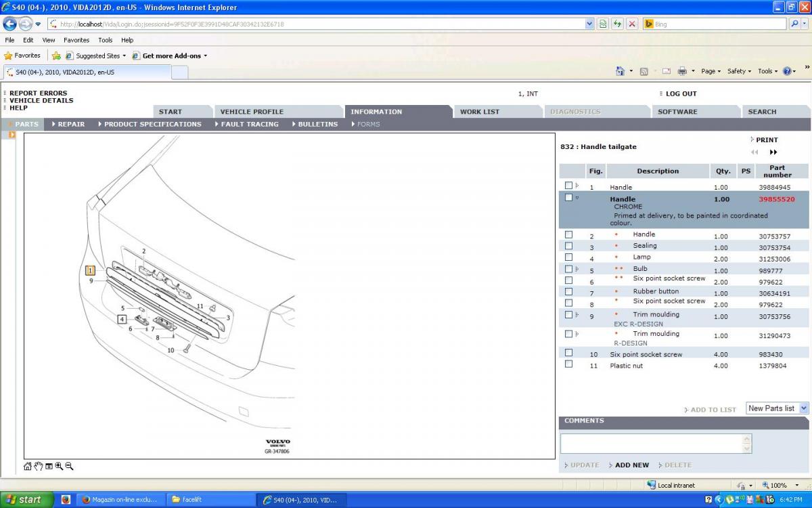812x508 pixels.
Task: Open the IE Tools command bar dropdown
Action: 767,71
